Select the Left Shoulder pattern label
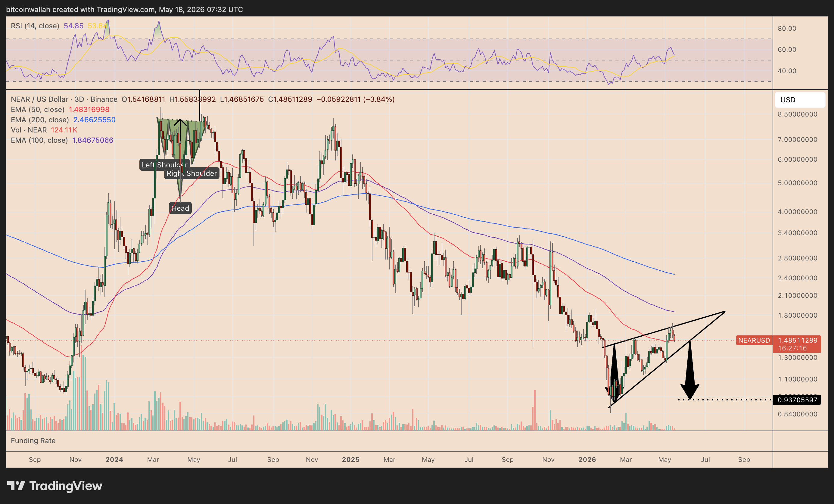The height and width of the screenshot is (504, 834). pos(164,165)
